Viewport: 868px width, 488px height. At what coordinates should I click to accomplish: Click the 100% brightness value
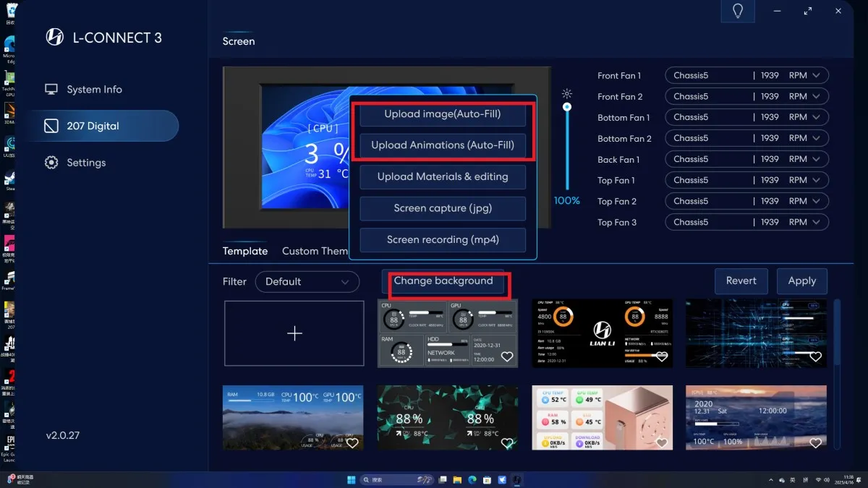[x=567, y=200]
